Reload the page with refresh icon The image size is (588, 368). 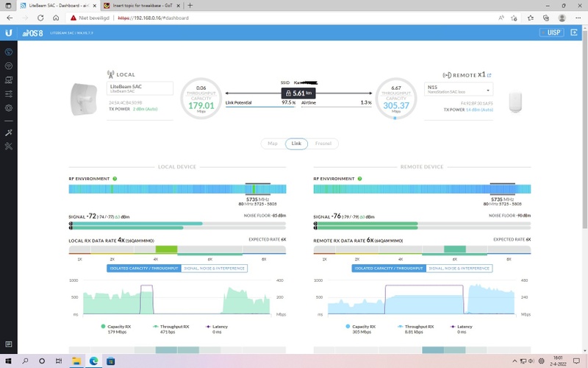40,18
